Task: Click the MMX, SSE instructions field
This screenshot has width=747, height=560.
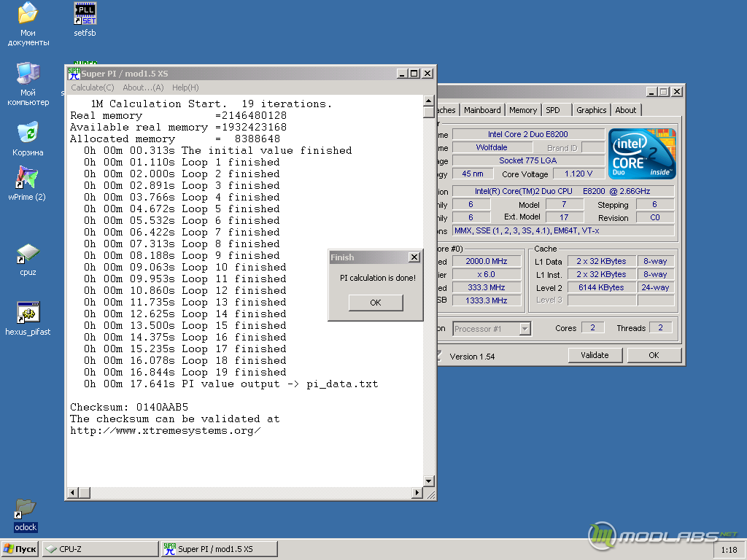Action: [563, 230]
